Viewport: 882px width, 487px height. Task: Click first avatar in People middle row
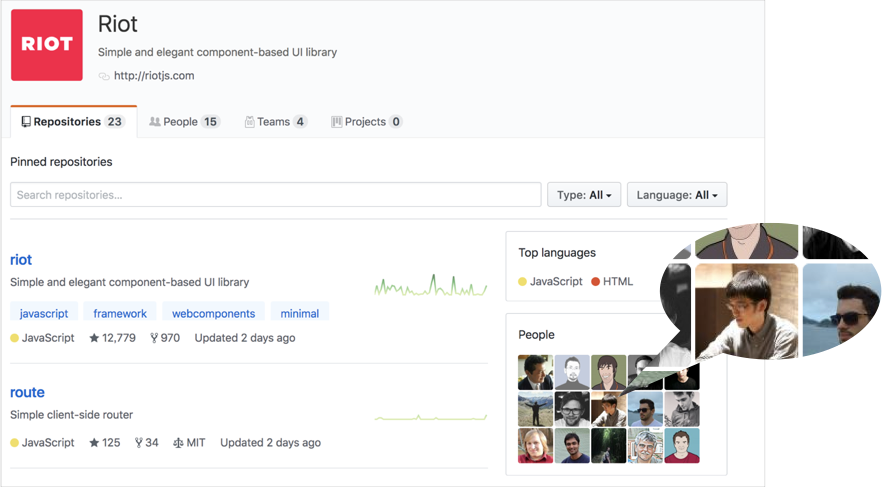coord(536,409)
